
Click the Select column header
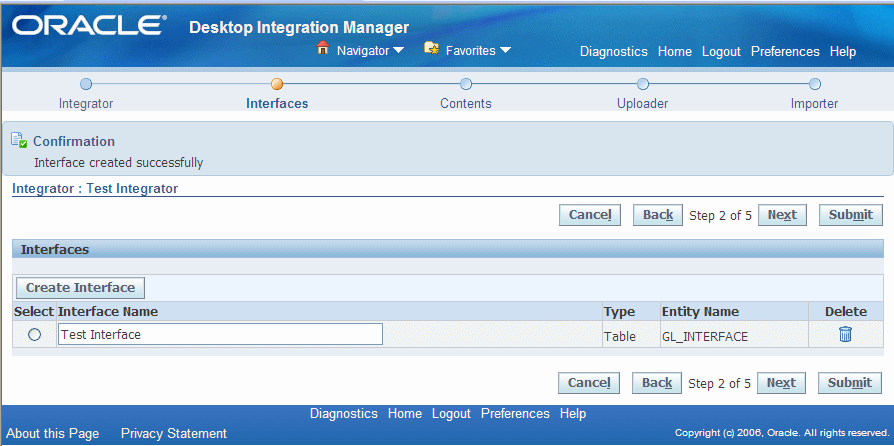pos(34,311)
